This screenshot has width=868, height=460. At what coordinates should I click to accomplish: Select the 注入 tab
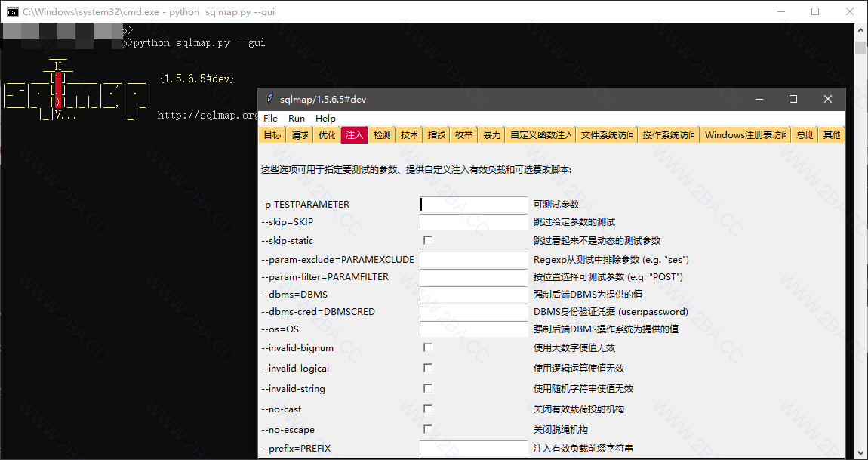click(354, 134)
